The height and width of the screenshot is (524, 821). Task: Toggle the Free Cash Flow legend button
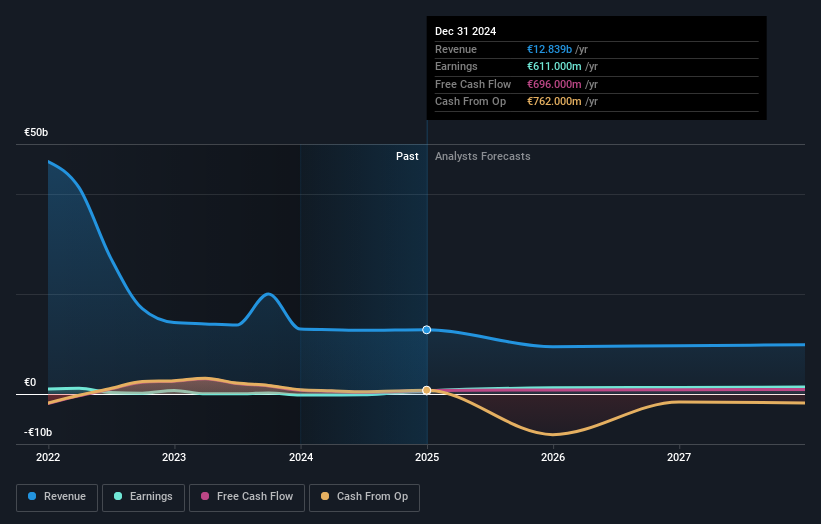coord(247,497)
